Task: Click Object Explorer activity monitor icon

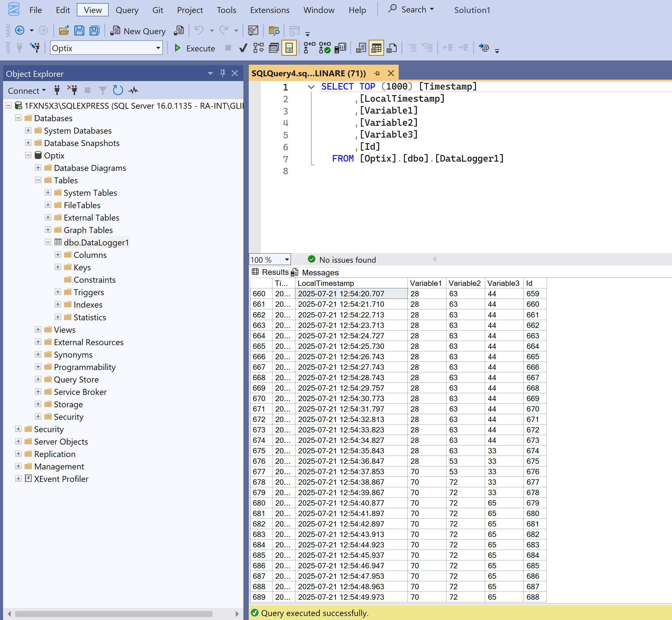Action: tap(134, 90)
